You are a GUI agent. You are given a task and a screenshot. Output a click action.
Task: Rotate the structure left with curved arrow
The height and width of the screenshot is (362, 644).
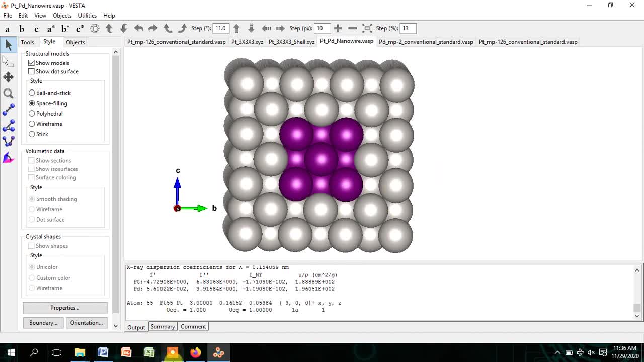(x=138, y=29)
